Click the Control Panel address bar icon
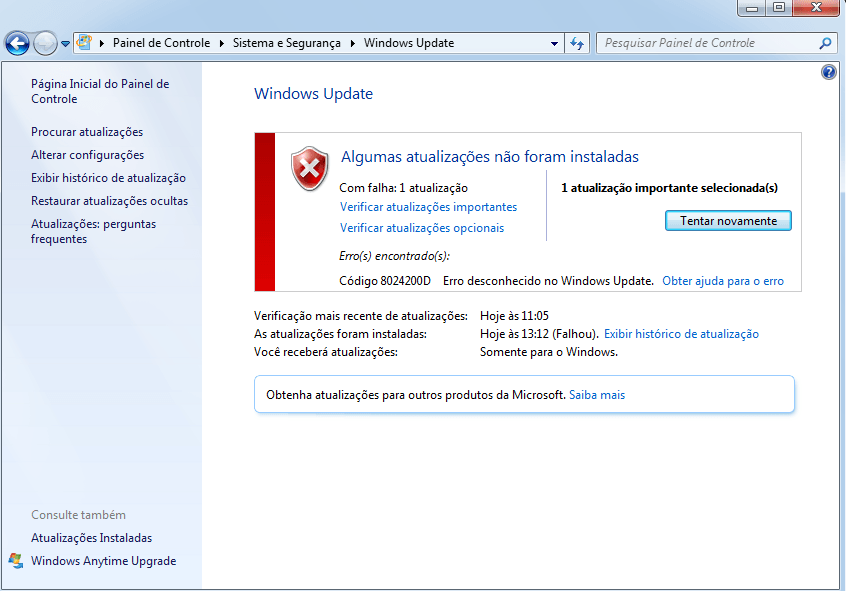 (85, 43)
